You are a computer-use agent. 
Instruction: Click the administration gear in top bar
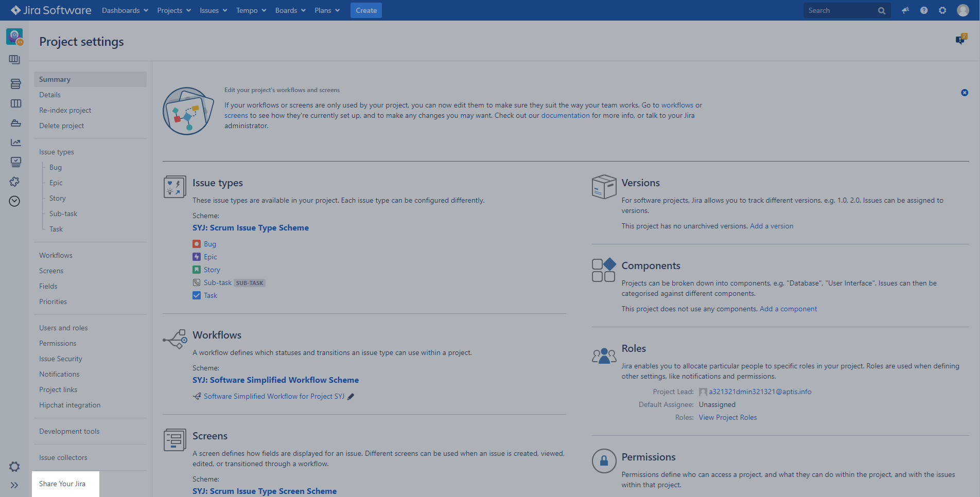(942, 10)
